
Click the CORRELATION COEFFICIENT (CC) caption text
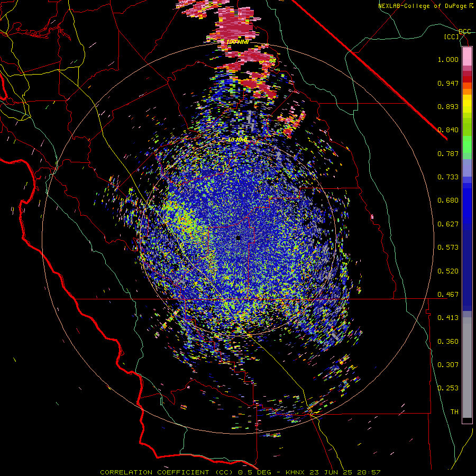coord(167,472)
